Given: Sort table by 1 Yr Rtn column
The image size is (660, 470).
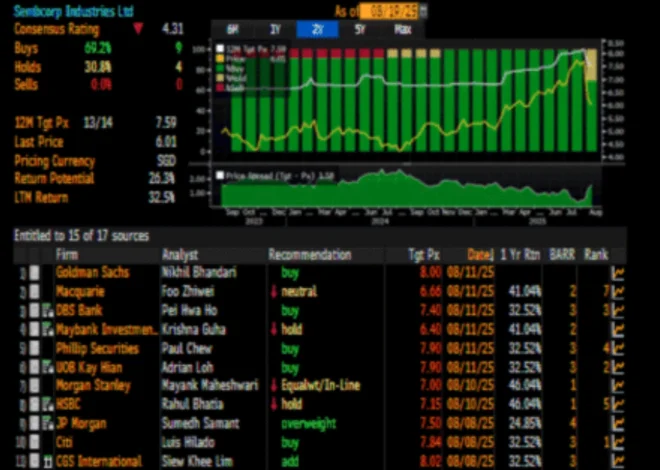Looking at the screenshot, I should [x=520, y=255].
